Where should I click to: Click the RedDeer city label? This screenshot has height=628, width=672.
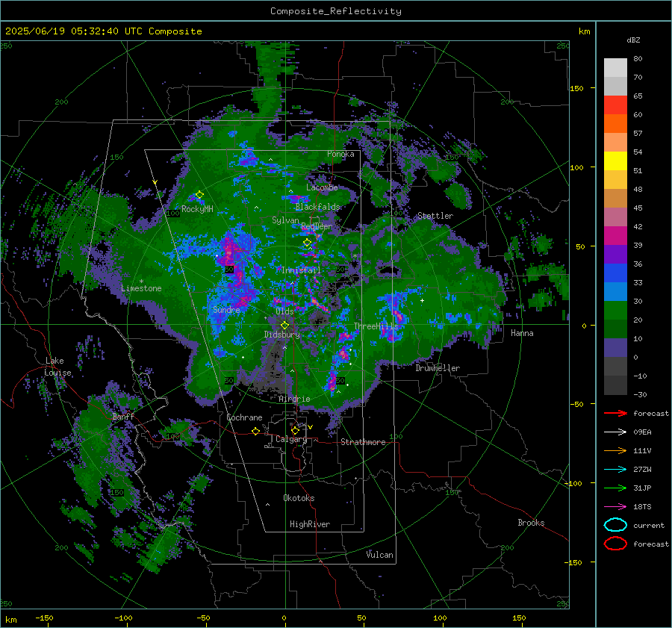click(x=317, y=226)
